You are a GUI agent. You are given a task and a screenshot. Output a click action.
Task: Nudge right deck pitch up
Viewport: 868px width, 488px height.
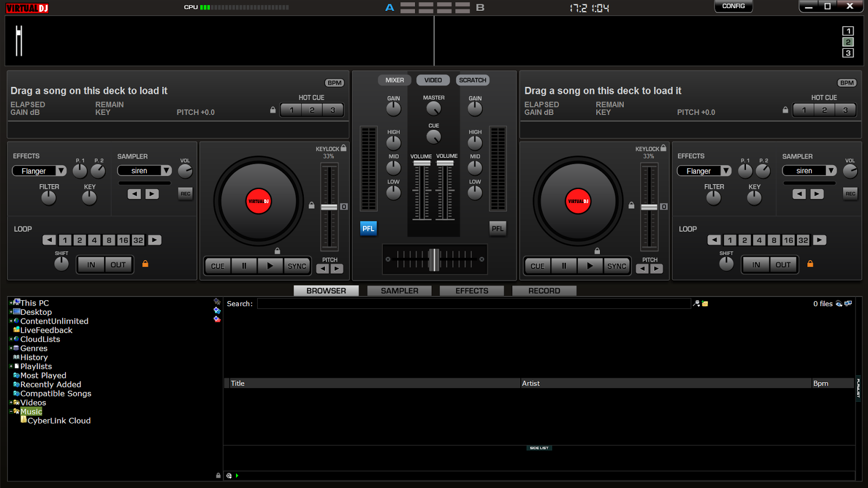[x=656, y=269]
